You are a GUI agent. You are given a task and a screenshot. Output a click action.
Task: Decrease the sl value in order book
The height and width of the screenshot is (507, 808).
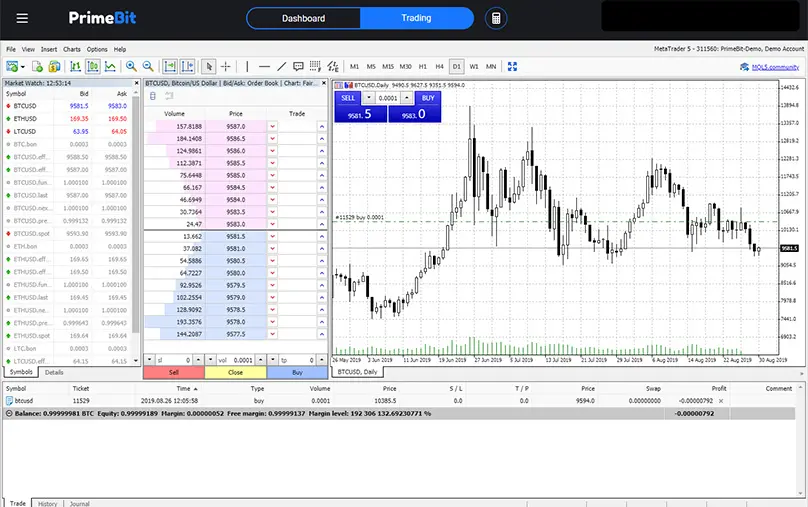(x=149, y=360)
